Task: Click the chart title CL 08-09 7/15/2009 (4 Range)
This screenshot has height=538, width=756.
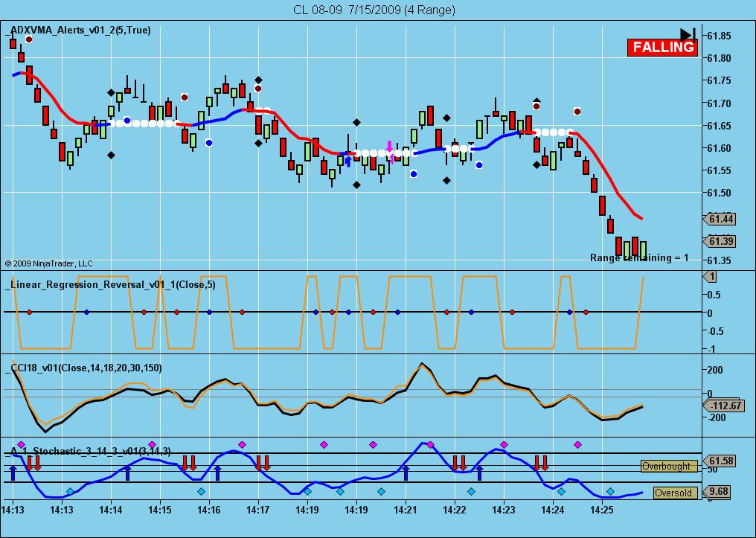Action: tap(374, 10)
